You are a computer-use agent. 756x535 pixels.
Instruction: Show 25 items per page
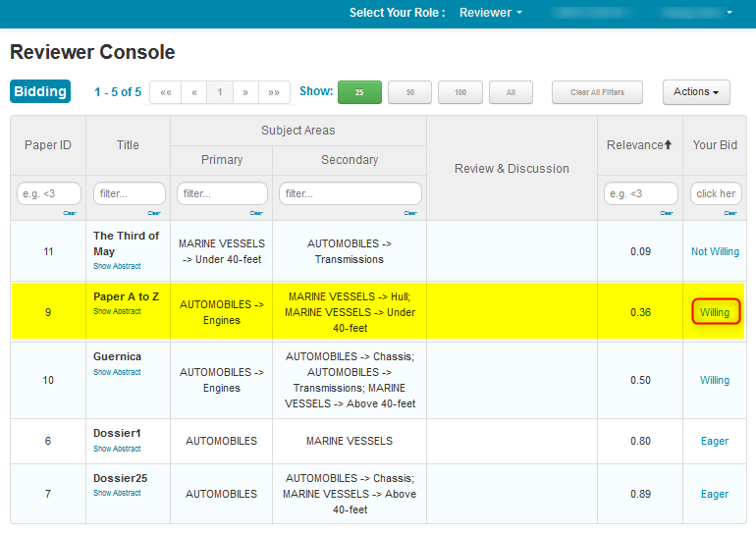[359, 92]
